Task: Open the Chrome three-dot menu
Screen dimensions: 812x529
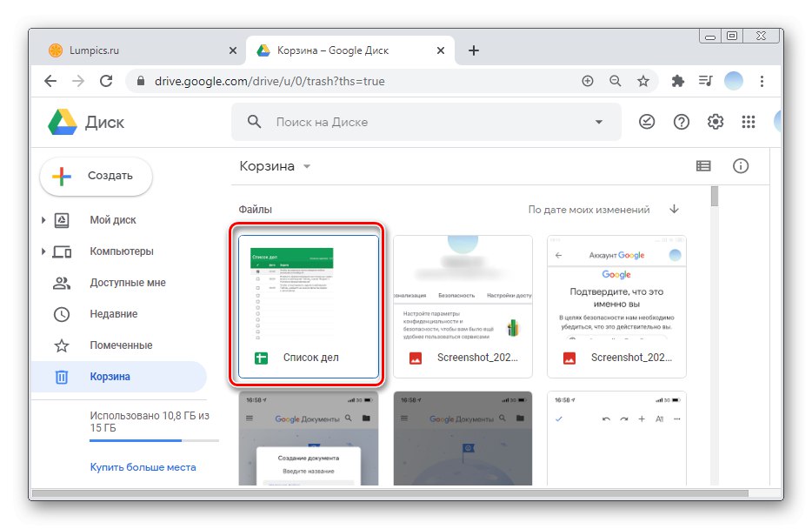Action: click(x=762, y=81)
